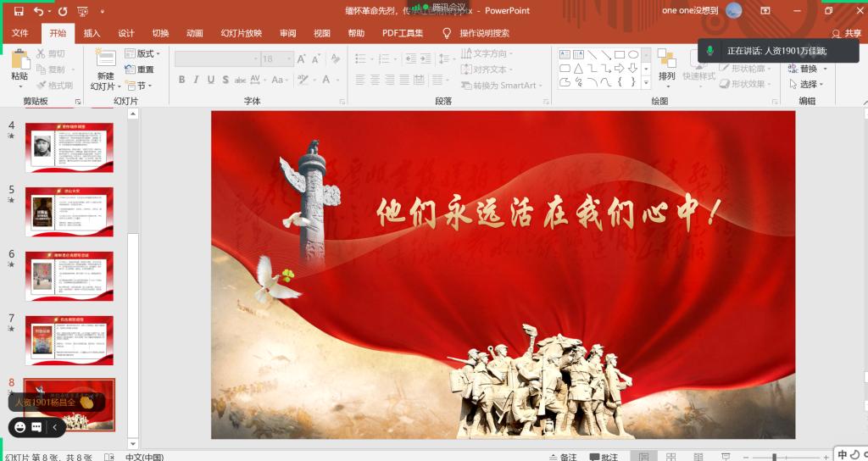Open the 插入 ribbon tab
868x461 pixels.
(92, 34)
